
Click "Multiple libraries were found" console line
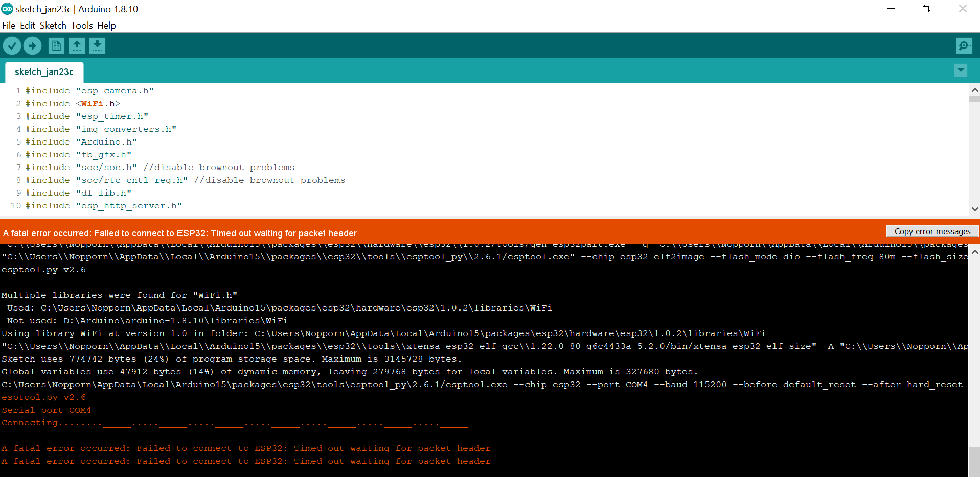(119, 295)
